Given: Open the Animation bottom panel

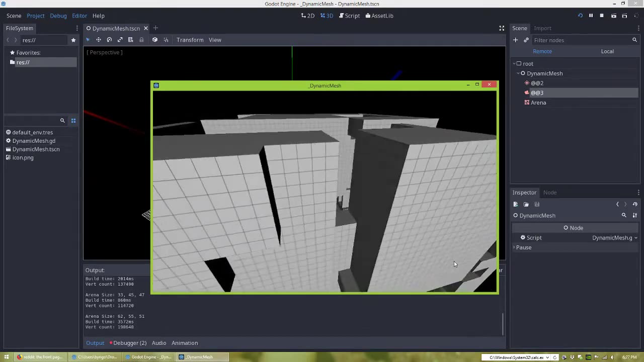Looking at the screenshot, I should point(185,343).
